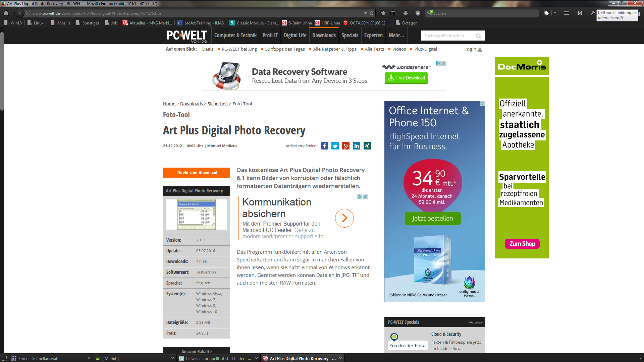
Task: Share the article on Xing
Action: point(367,146)
